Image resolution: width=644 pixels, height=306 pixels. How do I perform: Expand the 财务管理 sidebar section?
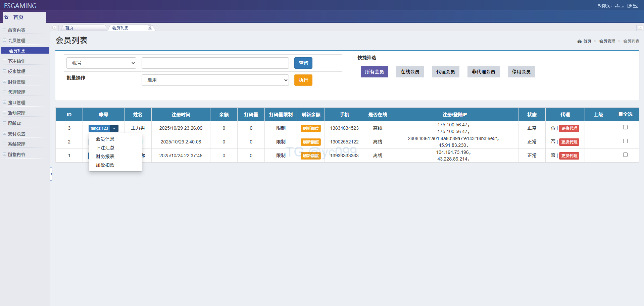(16, 82)
